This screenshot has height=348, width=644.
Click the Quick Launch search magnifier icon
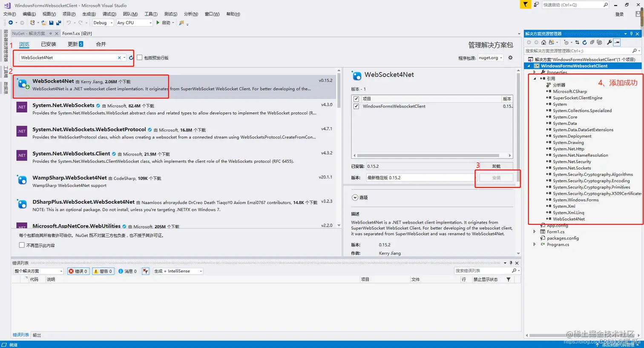point(605,5)
